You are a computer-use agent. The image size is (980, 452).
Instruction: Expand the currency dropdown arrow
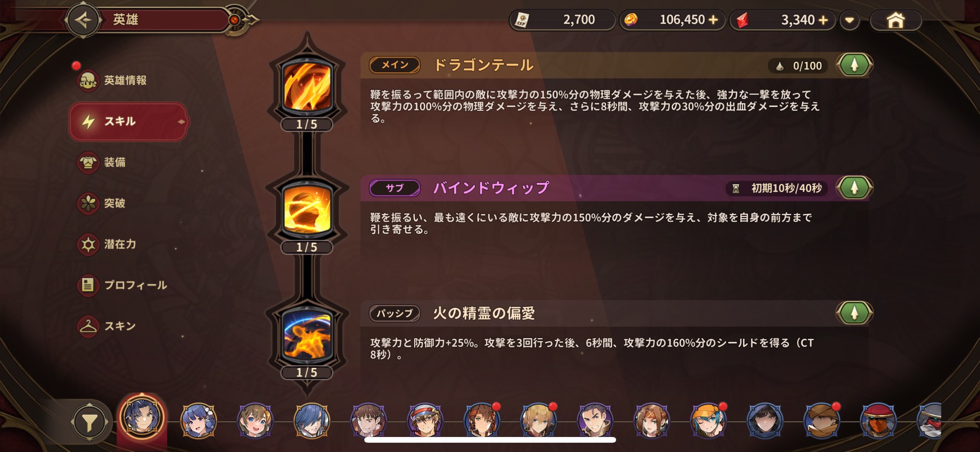(849, 20)
